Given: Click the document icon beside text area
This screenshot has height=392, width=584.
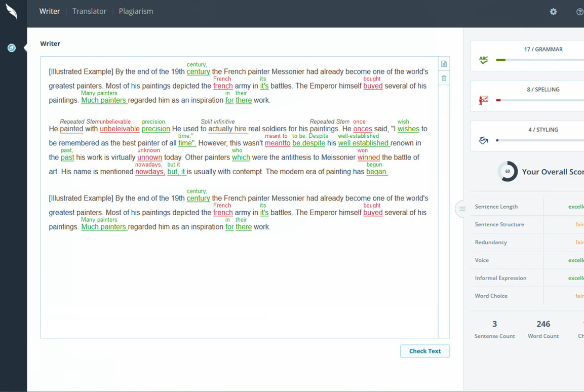Looking at the screenshot, I should click(444, 64).
